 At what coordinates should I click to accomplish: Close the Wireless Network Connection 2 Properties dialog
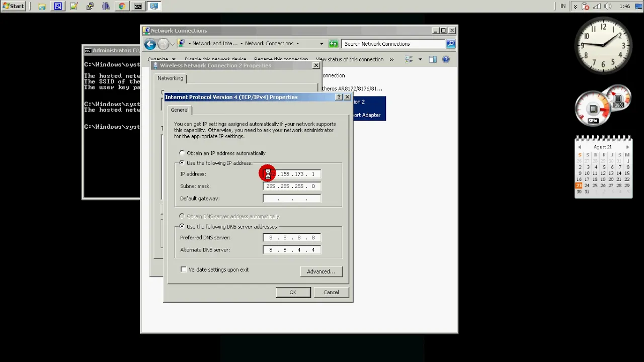(x=316, y=65)
